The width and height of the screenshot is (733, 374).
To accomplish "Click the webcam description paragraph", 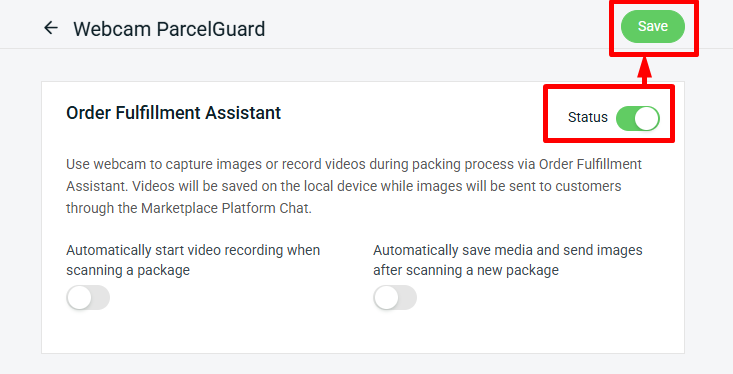I will click(x=354, y=186).
